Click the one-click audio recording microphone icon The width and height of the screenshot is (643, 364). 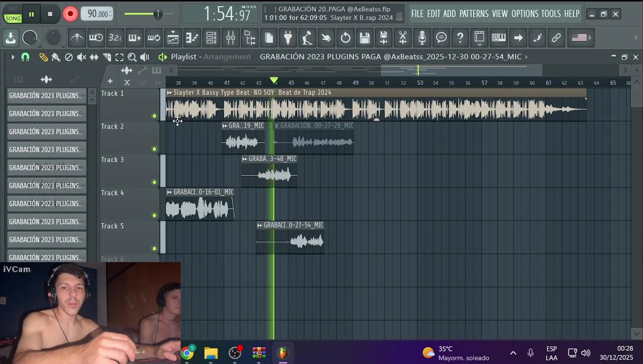422,37
